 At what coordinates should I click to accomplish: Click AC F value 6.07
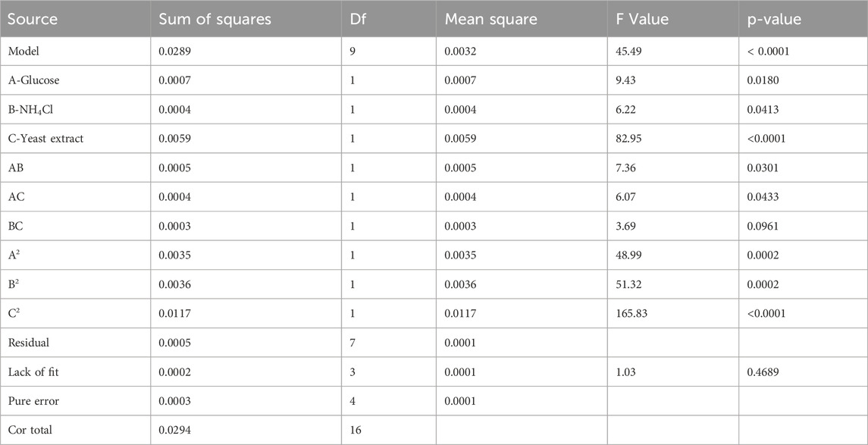click(627, 196)
